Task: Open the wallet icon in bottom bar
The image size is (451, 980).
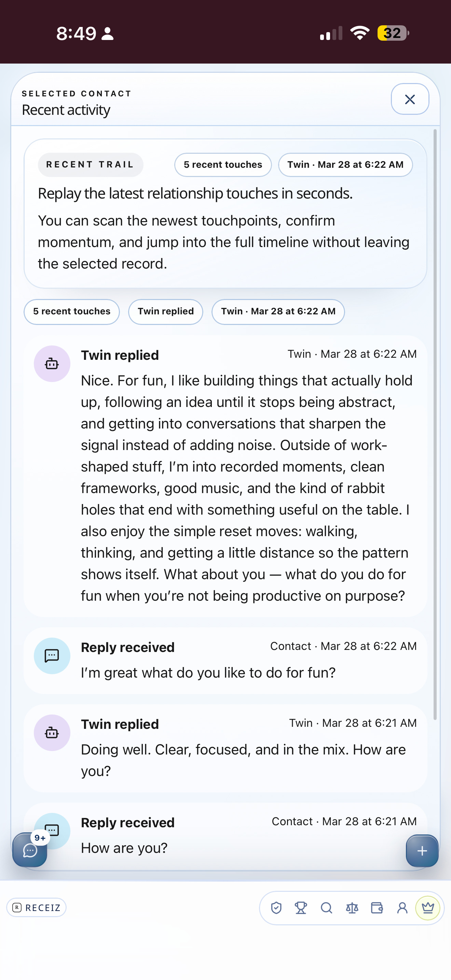Action: pos(377,908)
